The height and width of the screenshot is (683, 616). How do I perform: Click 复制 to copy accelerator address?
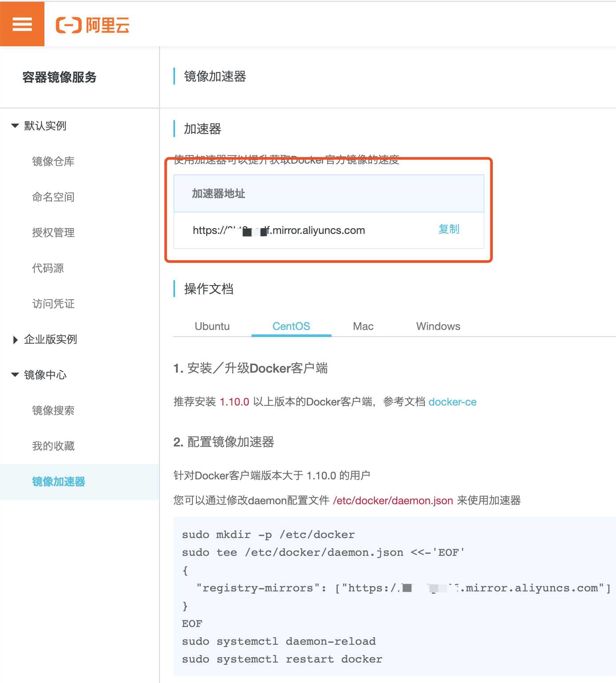pyautogui.click(x=449, y=229)
